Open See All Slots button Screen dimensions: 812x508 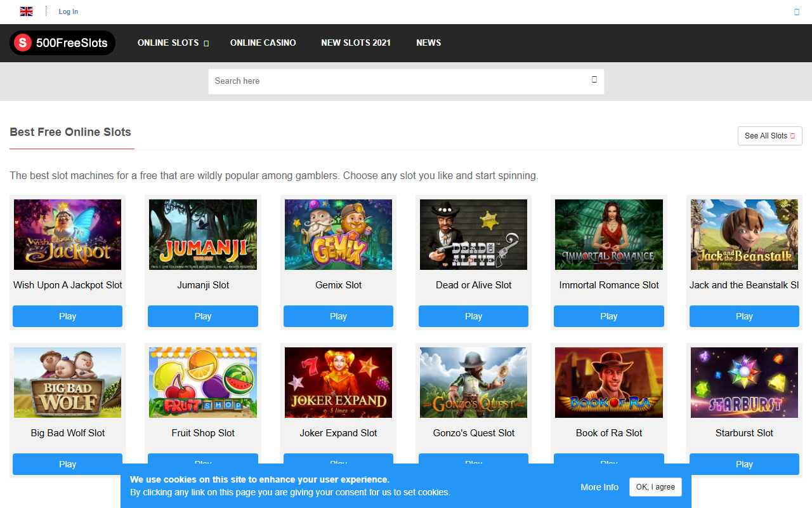770,136
